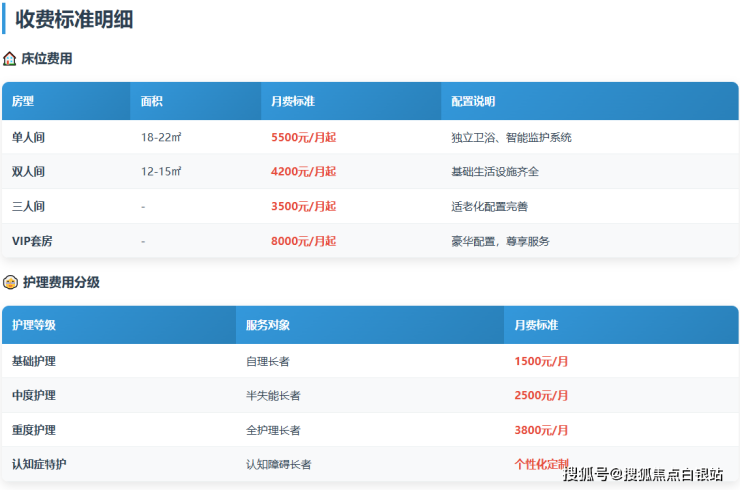The width and height of the screenshot is (740, 490).
Task: Select the VIP套房 row label
Action: tap(33, 241)
